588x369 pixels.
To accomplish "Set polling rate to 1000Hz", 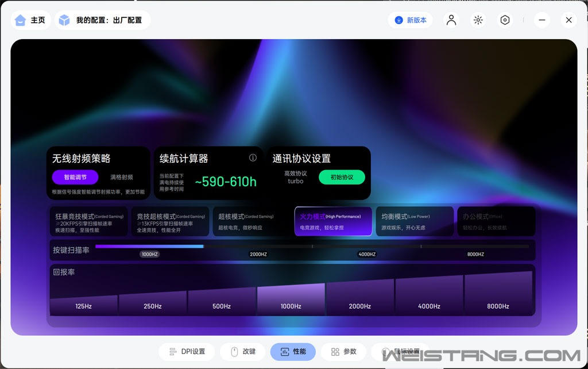I will [x=291, y=299].
